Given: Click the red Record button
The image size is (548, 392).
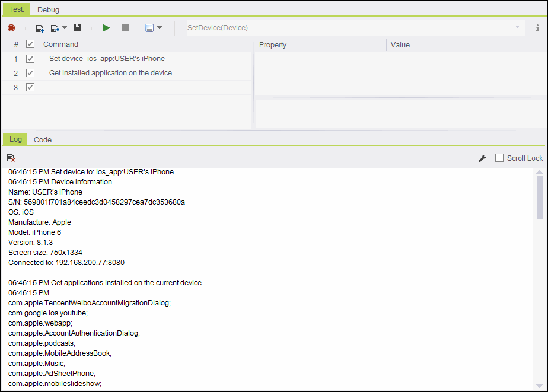Looking at the screenshot, I should point(11,28).
